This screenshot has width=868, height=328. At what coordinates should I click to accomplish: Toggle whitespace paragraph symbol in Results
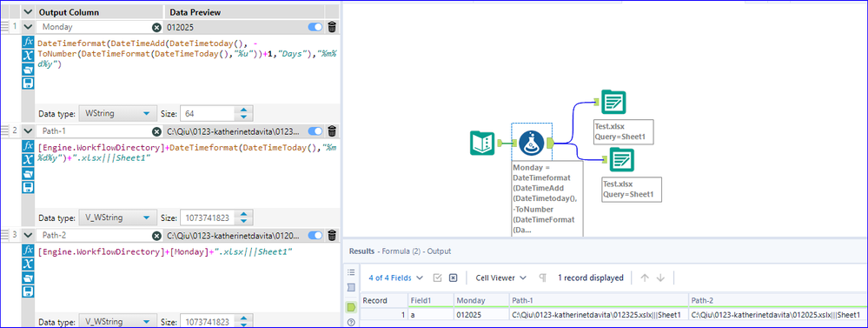point(542,278)
